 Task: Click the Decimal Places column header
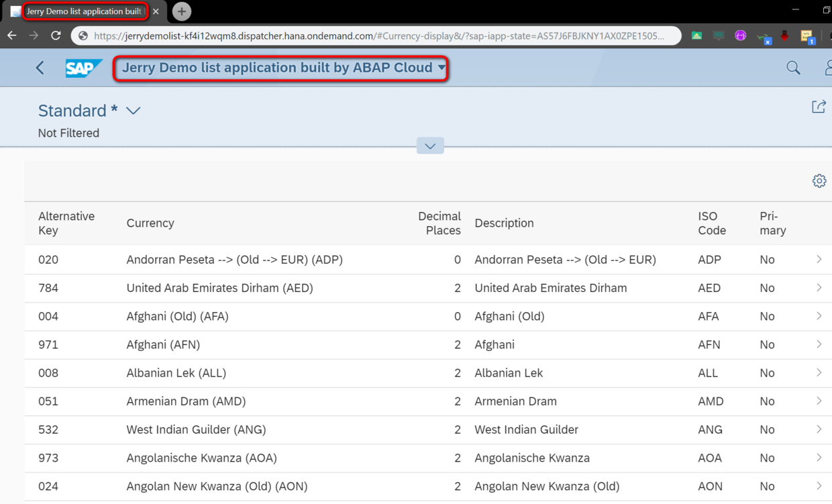click(x=439, y=223)
